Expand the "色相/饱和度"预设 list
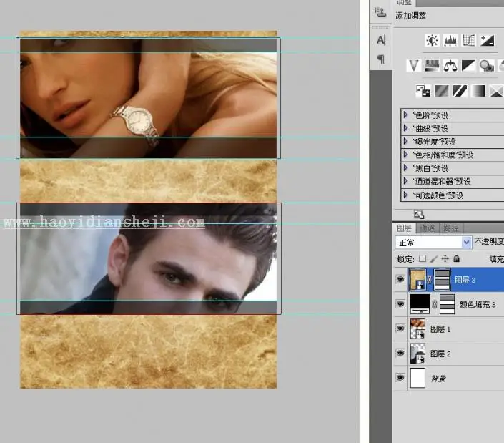Viewport: 504px width, 443px height. click(x=405, y=155)
